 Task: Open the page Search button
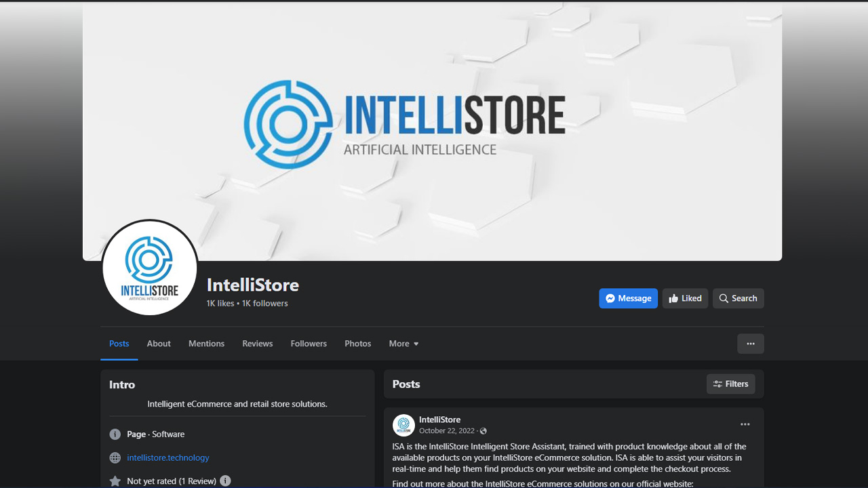738,298
